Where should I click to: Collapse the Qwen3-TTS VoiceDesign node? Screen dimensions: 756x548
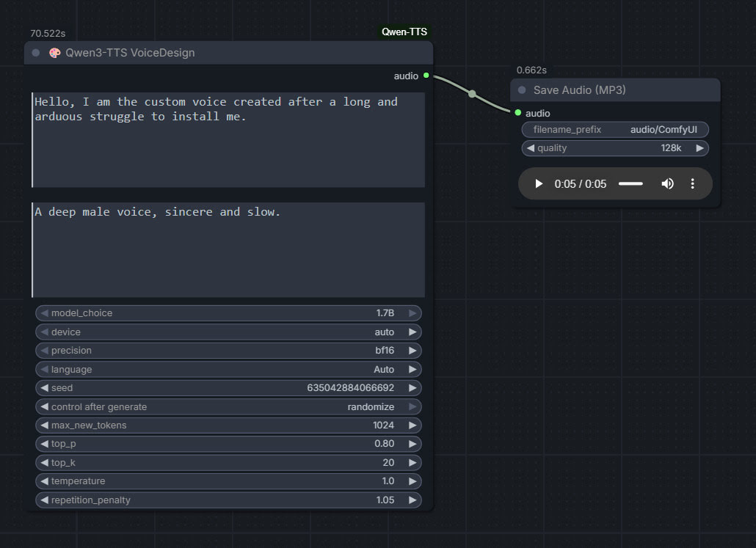(x=36, y=53)
